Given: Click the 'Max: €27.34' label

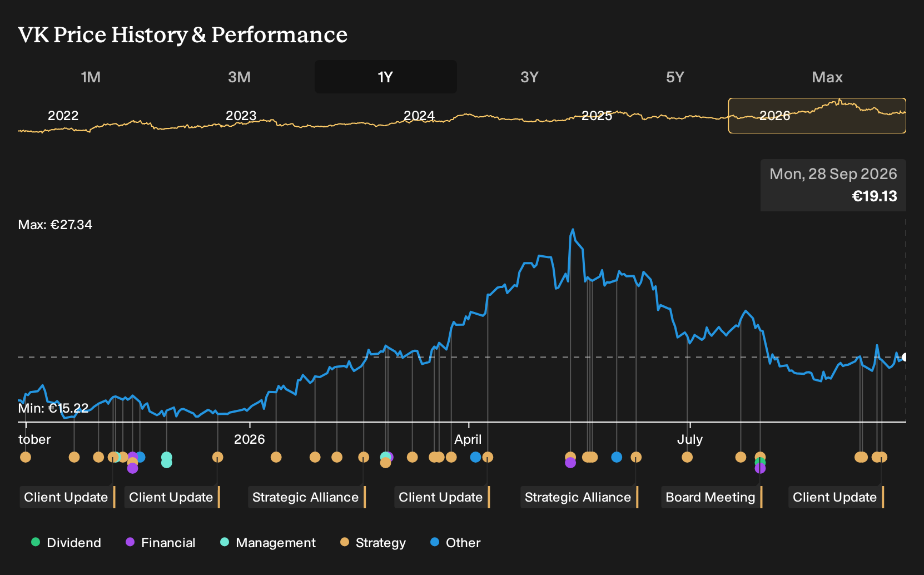Looking at the screenshot, I should click(x=56, y=225).
